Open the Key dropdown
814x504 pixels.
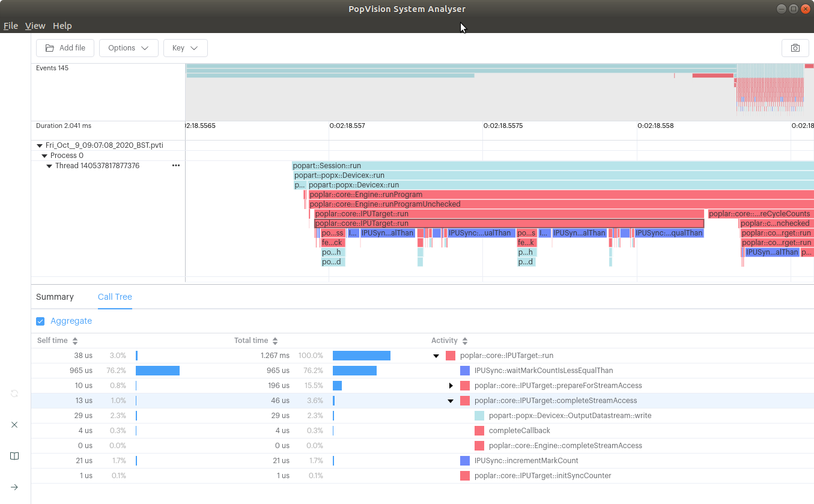coord(185,48)
